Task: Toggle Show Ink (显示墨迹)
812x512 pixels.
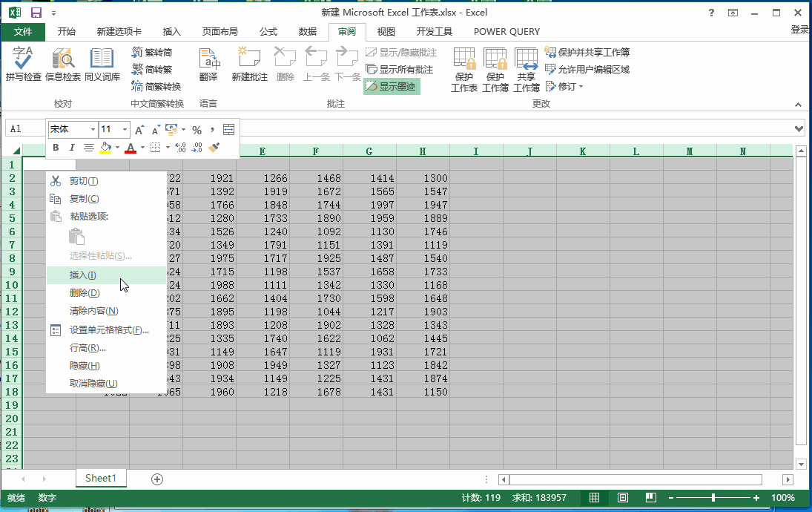Action: [x=392, y=87]
